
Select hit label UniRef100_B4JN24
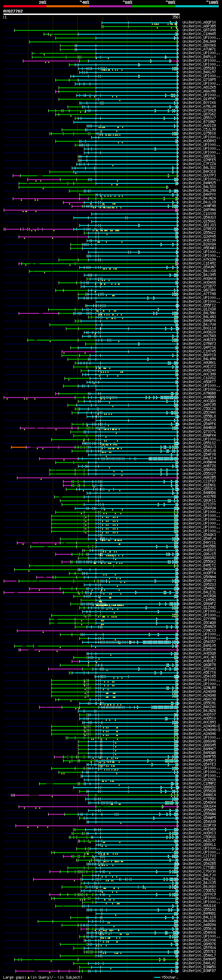pyautogui.click(x=199, y=198)
